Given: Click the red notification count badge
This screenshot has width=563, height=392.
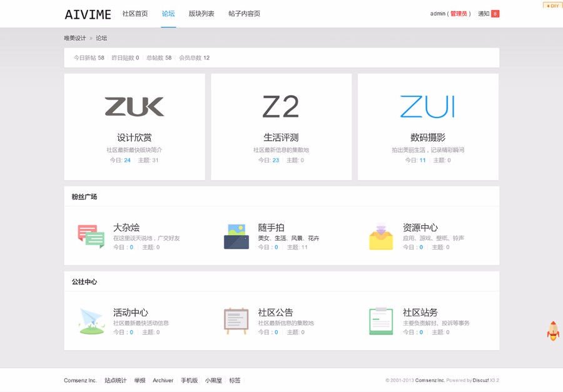Looking at the screenshot, I should click(x=495, y=14).
